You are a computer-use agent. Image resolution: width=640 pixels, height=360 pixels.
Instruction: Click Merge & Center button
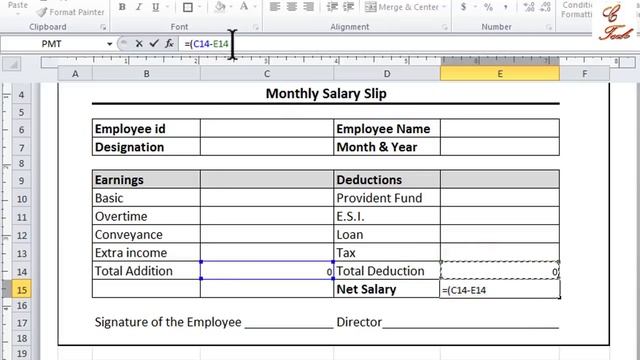click(402, 7)
